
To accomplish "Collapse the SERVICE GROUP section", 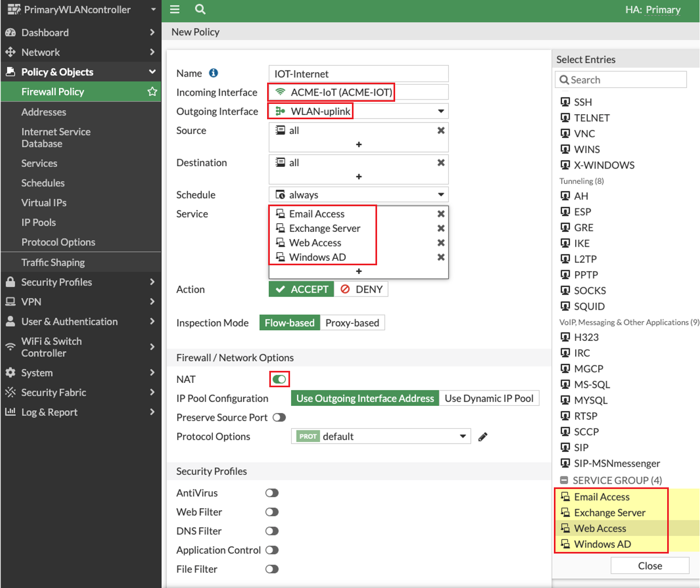I will click(564, 480).
